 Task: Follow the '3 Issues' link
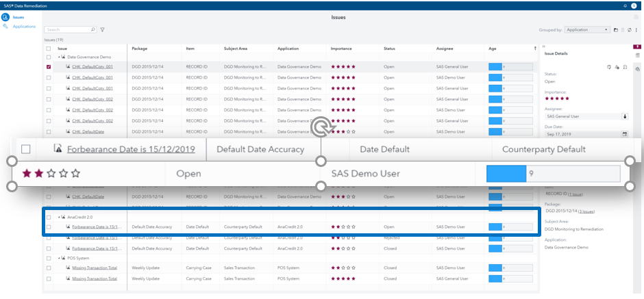pos(586,211)
